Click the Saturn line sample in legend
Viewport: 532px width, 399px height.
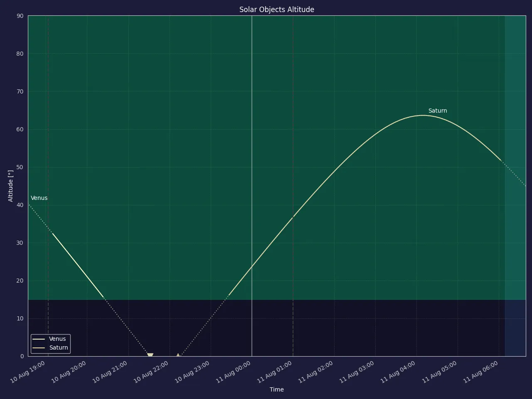[x=39, y=348]
